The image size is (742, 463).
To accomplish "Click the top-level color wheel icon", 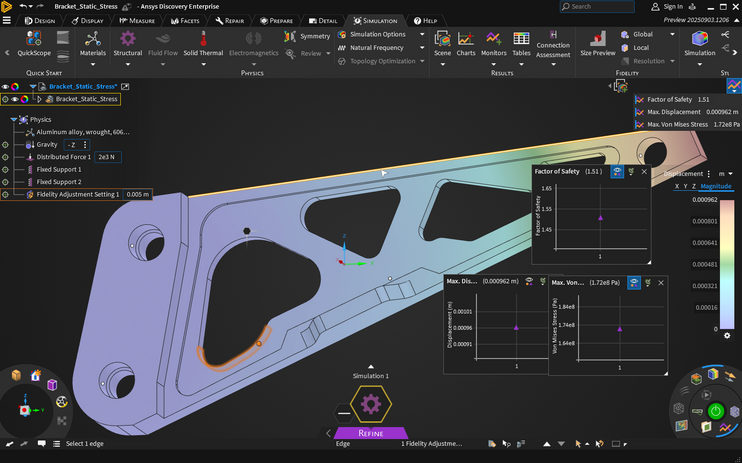I will [15, 87].
